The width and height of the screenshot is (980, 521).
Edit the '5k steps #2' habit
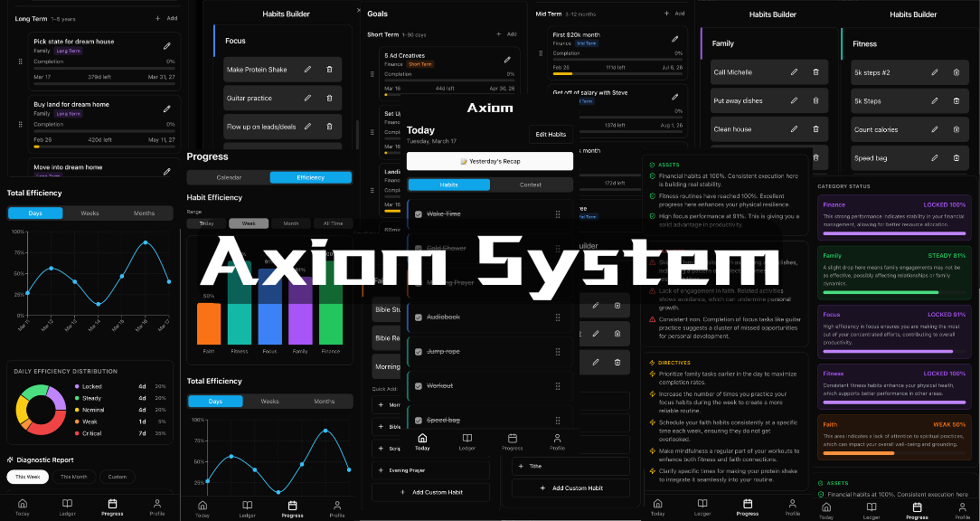tap(935, 72)
